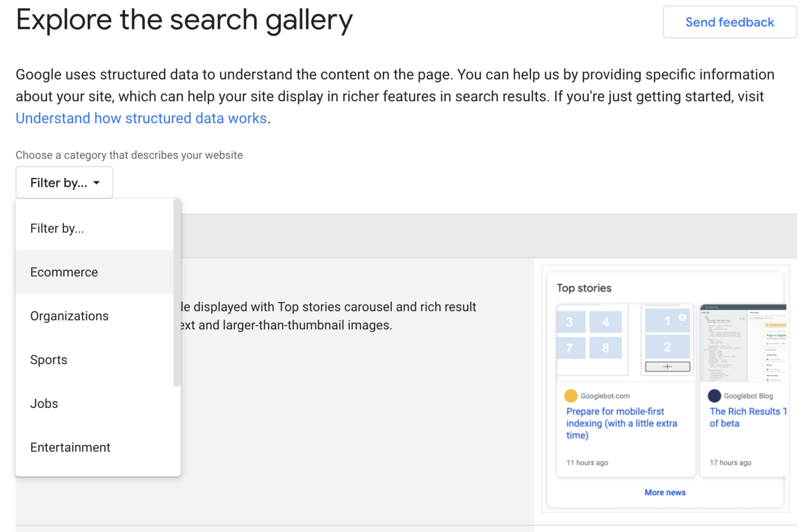
Task: Click the Googlebot.com publisher name
Action: click(605, 396)
